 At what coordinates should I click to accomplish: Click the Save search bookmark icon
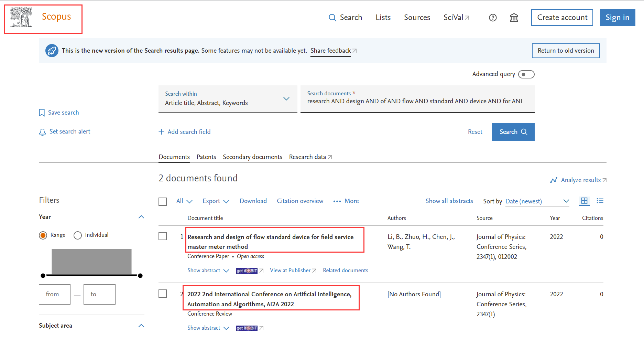(x=42, y=113)
